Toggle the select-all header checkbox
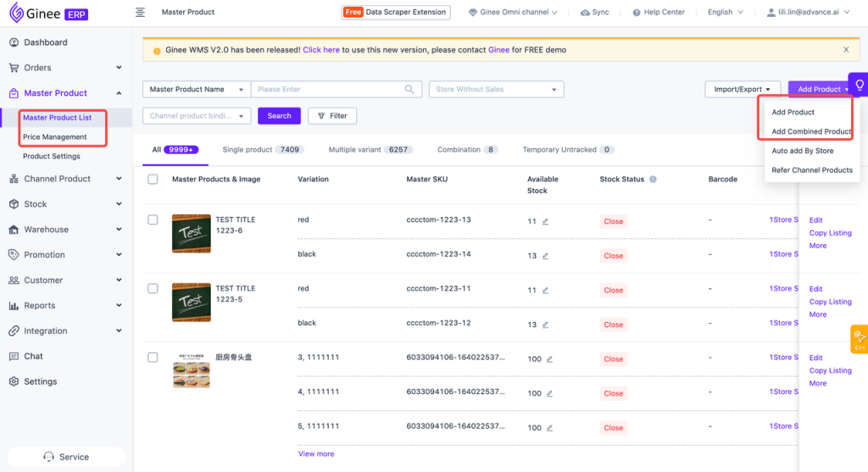 153,180
